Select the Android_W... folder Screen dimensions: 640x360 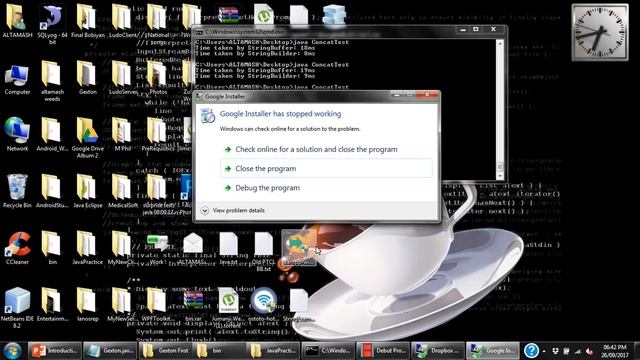(52, 135)
